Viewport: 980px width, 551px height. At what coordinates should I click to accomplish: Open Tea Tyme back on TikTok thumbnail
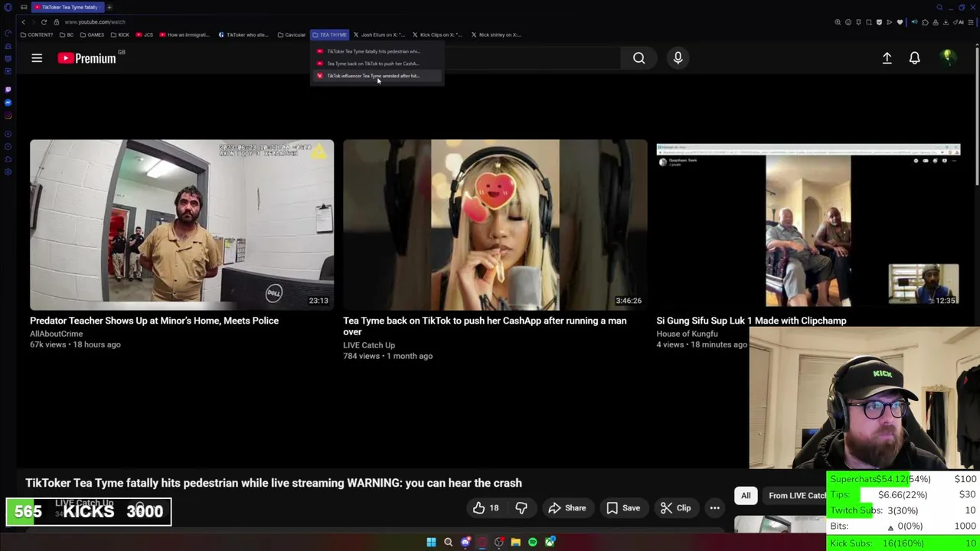495,225
